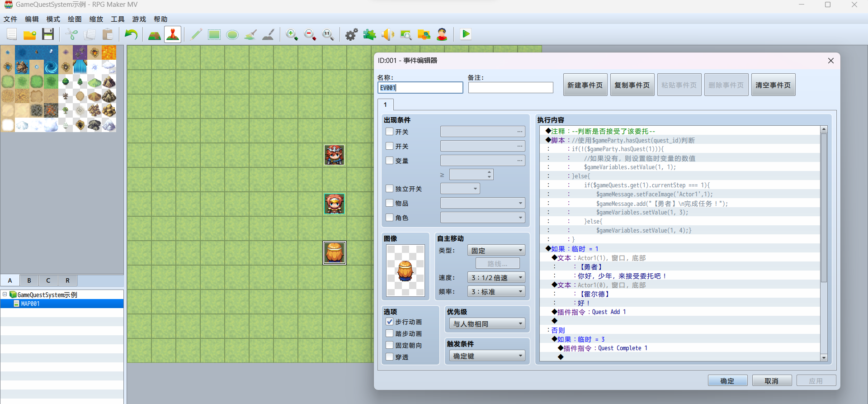Screen dimensions: 868x404
Task: Open the Plugin Manager puzzle icon
Action: click(370, 34)
